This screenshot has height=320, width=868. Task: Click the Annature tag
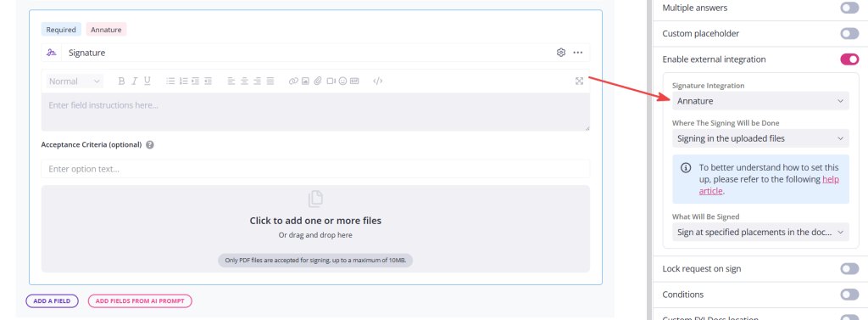pyautogui.click(x=106, y=30)
